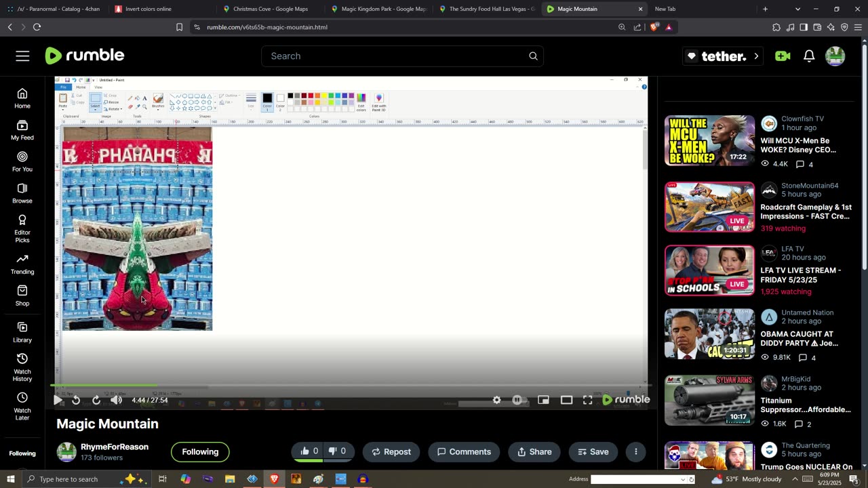Open Watch Later in the sidebar
This screenshot has height=488, width=868.
tap(22, 406)
